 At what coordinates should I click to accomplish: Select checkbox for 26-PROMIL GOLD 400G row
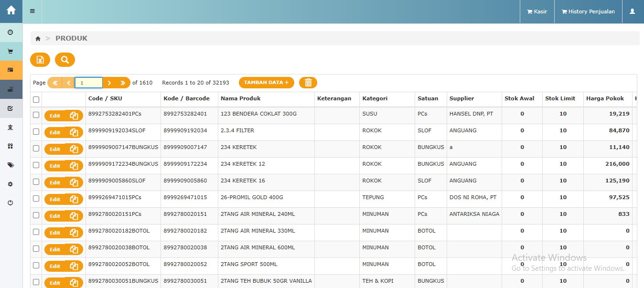[36, 198]
